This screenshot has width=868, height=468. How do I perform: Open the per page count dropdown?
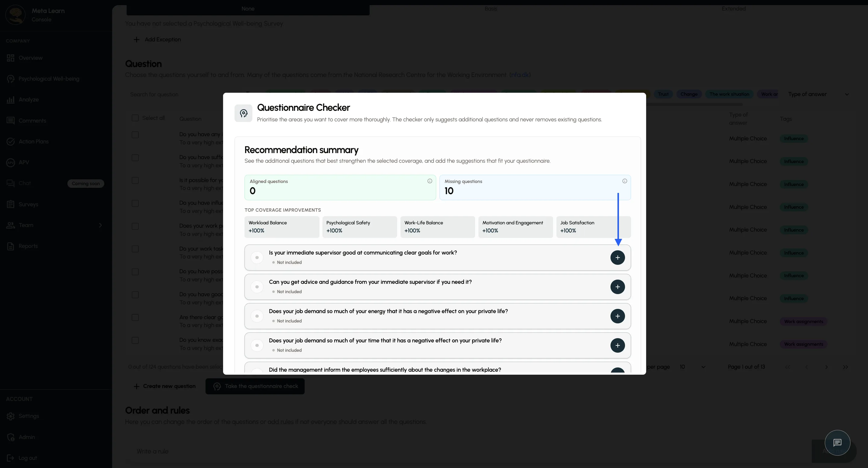pos(692,367)
